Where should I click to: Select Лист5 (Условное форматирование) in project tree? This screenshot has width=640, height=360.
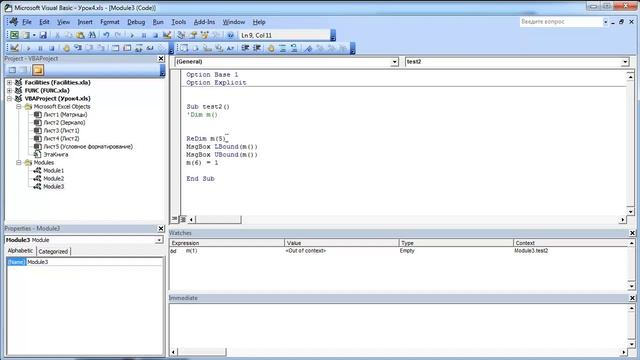click(x=88, y=147)
